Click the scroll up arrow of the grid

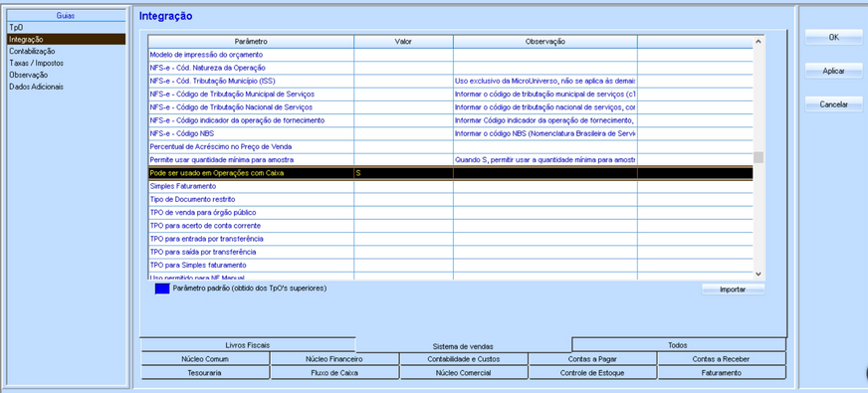tap(759, 42)
